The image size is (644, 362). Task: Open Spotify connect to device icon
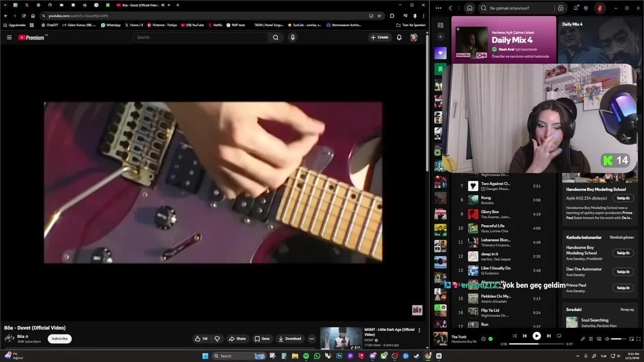pos(599,339)
